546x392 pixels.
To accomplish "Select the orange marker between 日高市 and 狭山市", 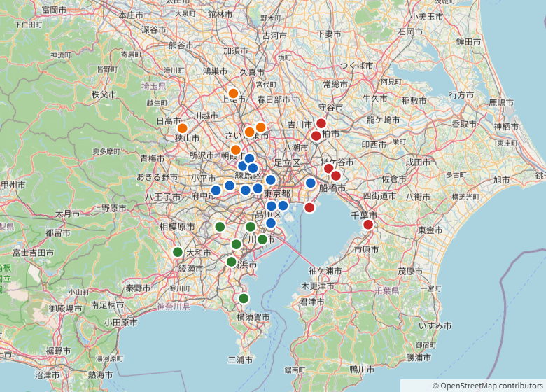I will (x=183, y=128).
